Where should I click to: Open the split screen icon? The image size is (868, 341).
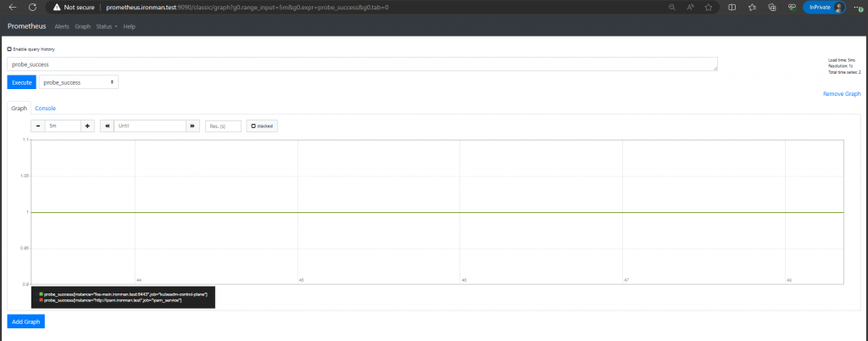pos(732,7)
